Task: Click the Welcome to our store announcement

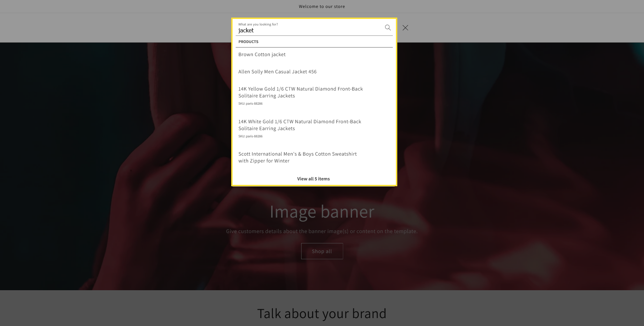Action: tap(321, 7)
